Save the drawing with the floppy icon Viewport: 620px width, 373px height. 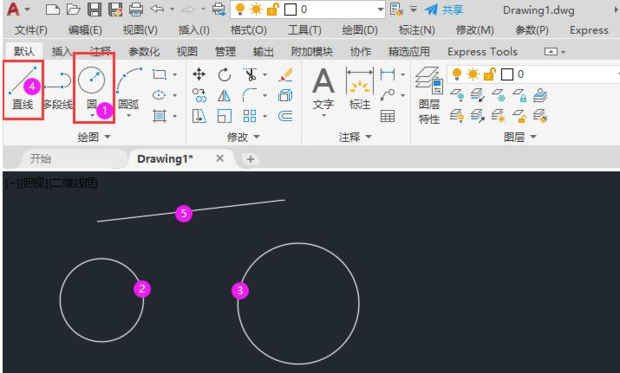[x=94, y=9]
